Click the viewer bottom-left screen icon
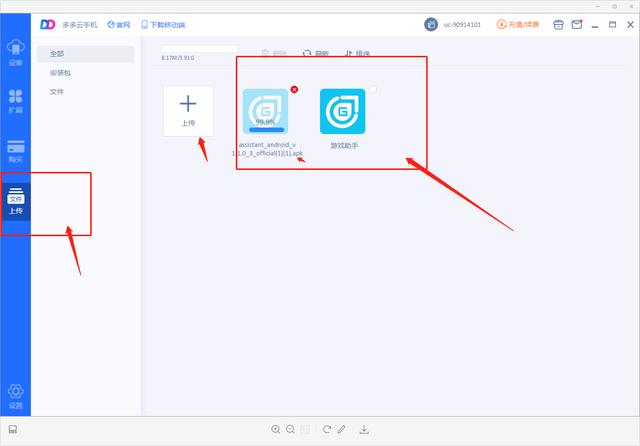This screenshot has width=640, height=446. click(13, 429)
